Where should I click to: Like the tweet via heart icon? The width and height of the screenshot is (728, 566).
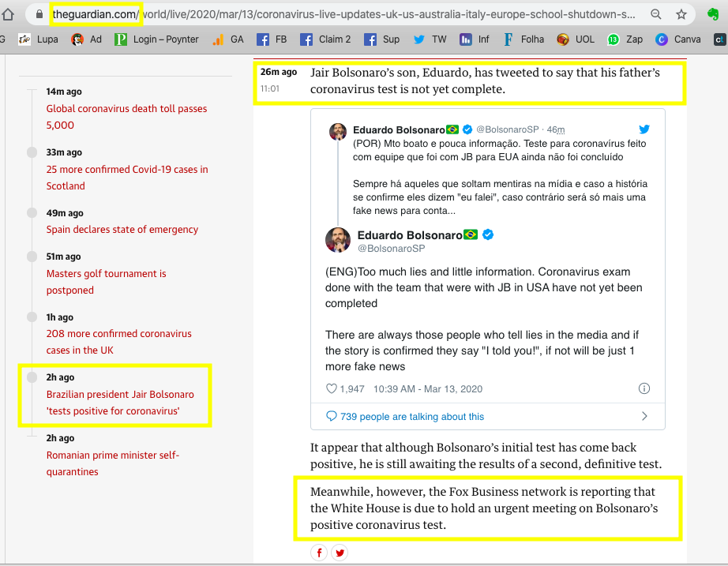click(331, 388)
